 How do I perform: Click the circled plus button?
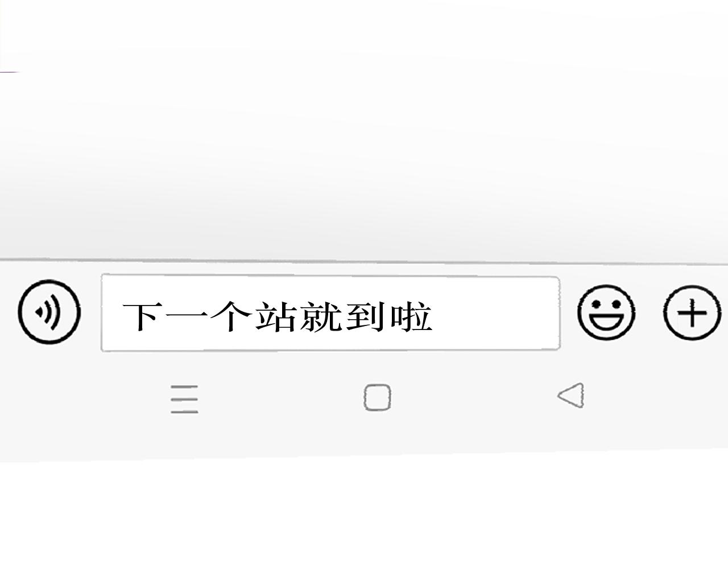(x=692, y=313)
